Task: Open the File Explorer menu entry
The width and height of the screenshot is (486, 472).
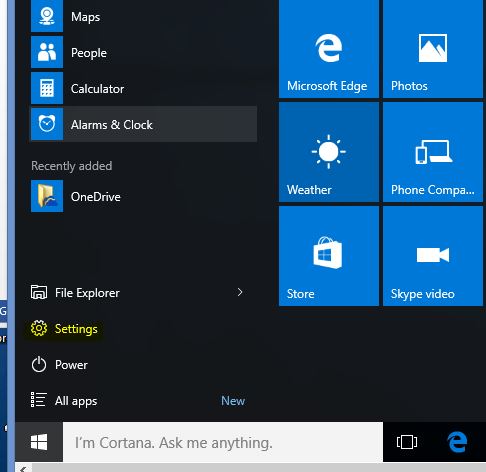Action: (x=87, y=293)
